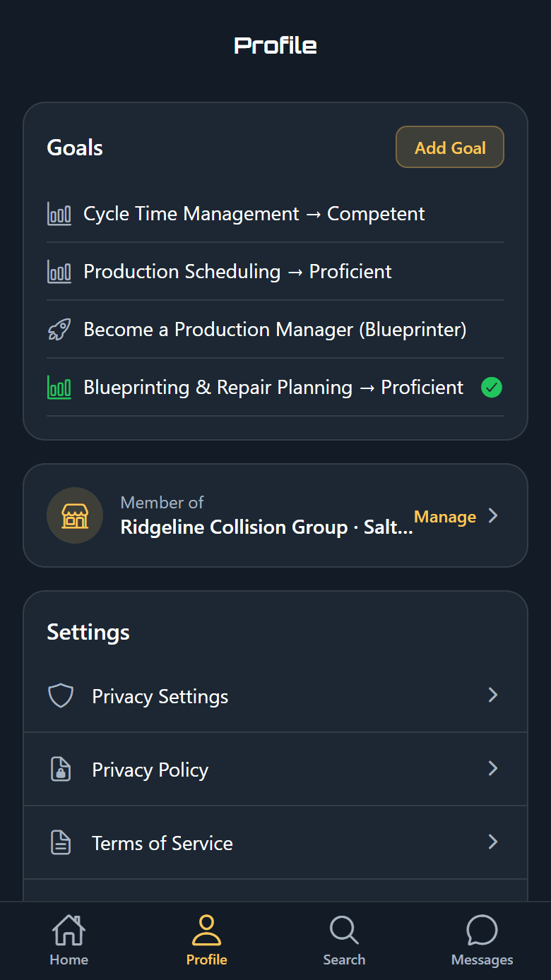Click the shield icon for Privacy Settings
Viewport: 551px width, 980px height.
pos(61,695)
